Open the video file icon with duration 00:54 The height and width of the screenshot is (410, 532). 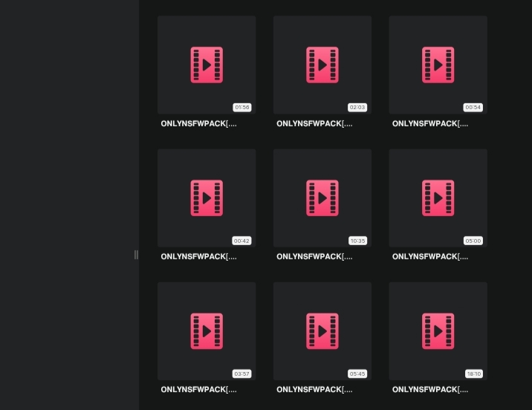point(438,65)
